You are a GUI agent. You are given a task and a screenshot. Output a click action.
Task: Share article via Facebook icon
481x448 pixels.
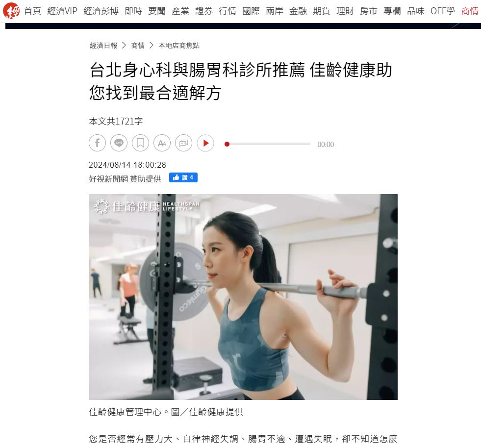(x=97, y=143)
